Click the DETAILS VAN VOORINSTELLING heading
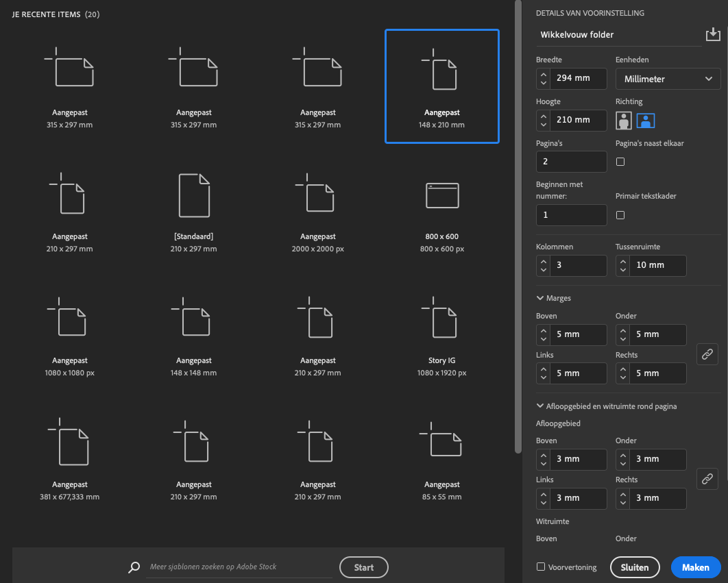The image size is (728, 583). click(590, 13)
